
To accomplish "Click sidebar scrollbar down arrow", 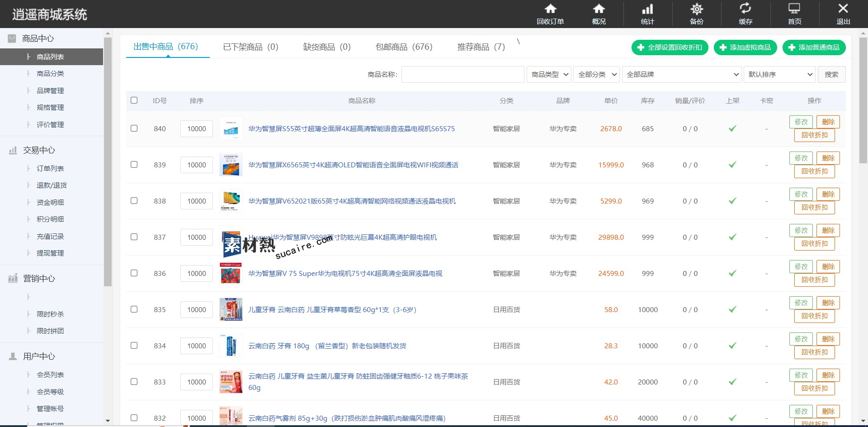I will tap(108, 421).
